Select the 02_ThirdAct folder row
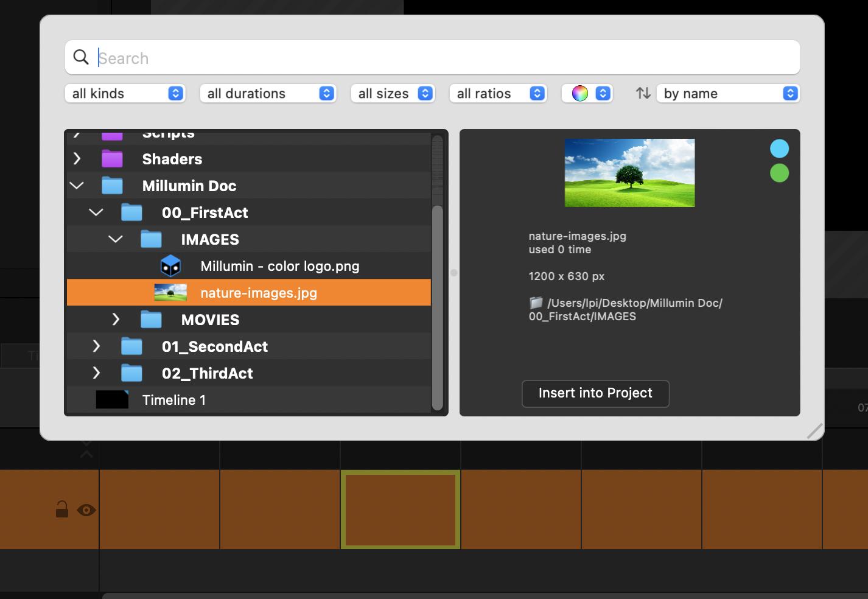Viewport: 868px width, 599px height. click(x=207, y=373)
